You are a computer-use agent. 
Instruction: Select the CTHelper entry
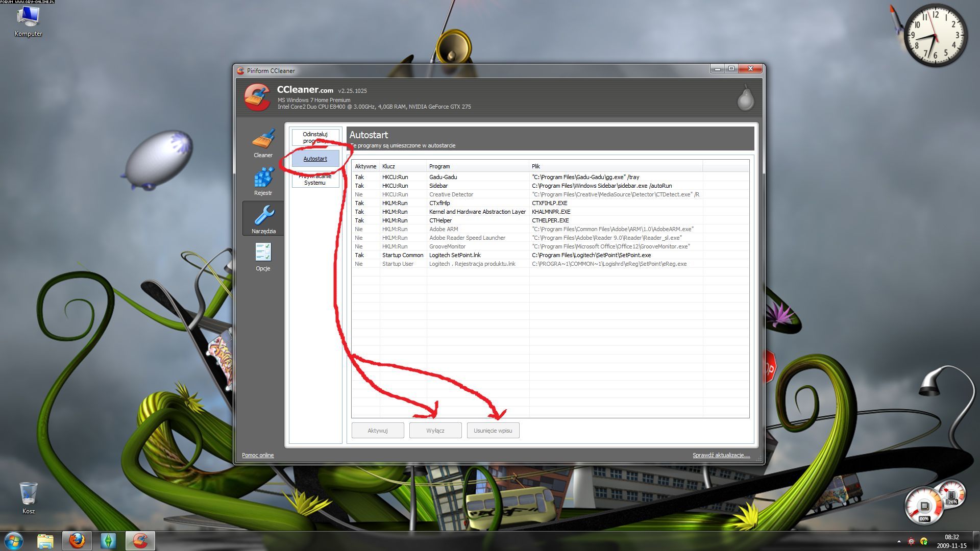pyautogui.click(x=550, y=220)
